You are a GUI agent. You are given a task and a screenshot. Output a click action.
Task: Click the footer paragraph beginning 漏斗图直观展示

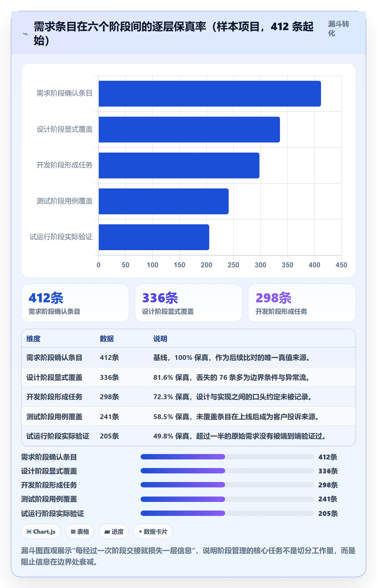point(188,556)
